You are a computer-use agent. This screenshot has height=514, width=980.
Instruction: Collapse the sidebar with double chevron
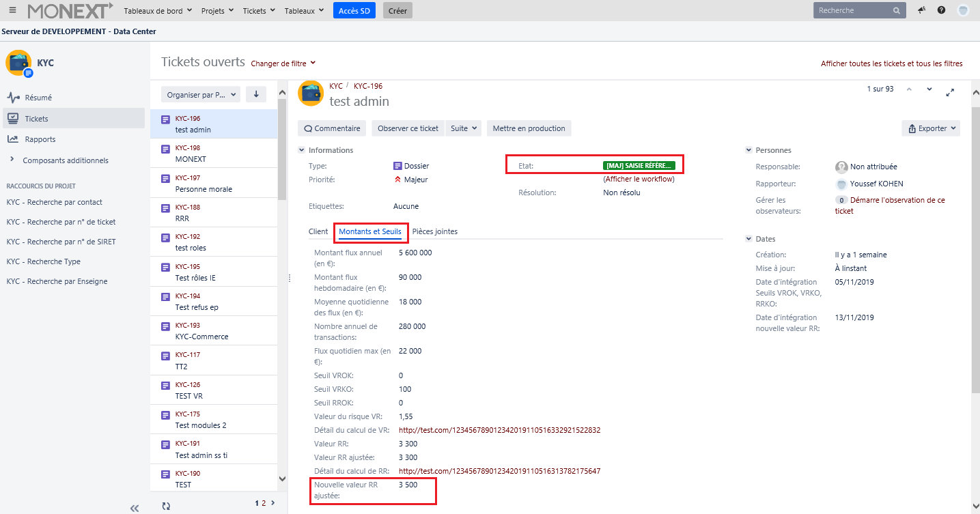coord(135,508)
